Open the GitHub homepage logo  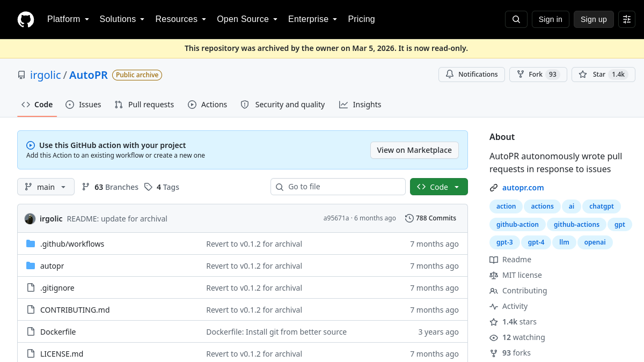click(26, 19)
